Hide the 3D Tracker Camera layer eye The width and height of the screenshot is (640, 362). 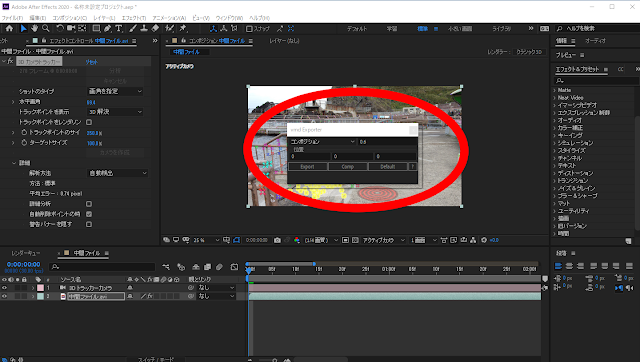pyautogui.click(x=4, y=288)
